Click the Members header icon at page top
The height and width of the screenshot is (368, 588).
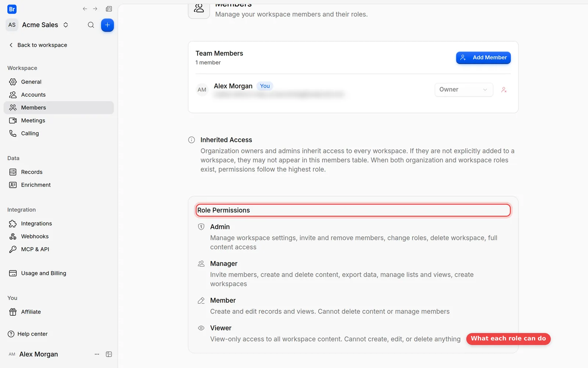pos(199,8)
